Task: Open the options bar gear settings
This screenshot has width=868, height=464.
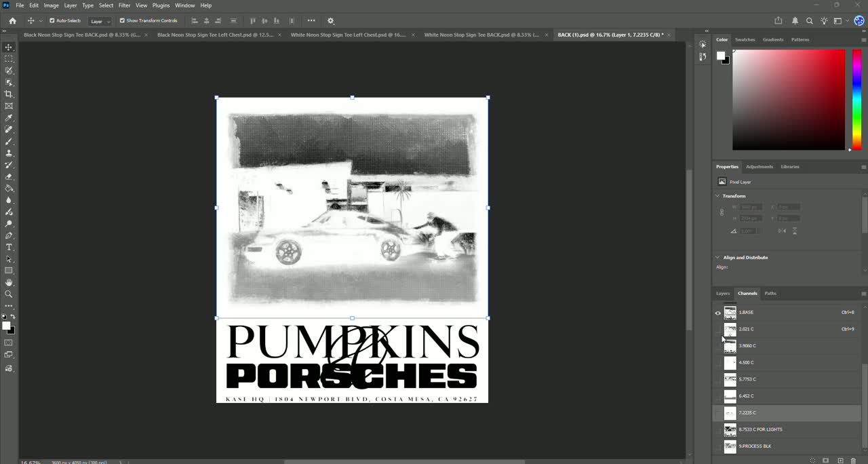Action: 331,21
